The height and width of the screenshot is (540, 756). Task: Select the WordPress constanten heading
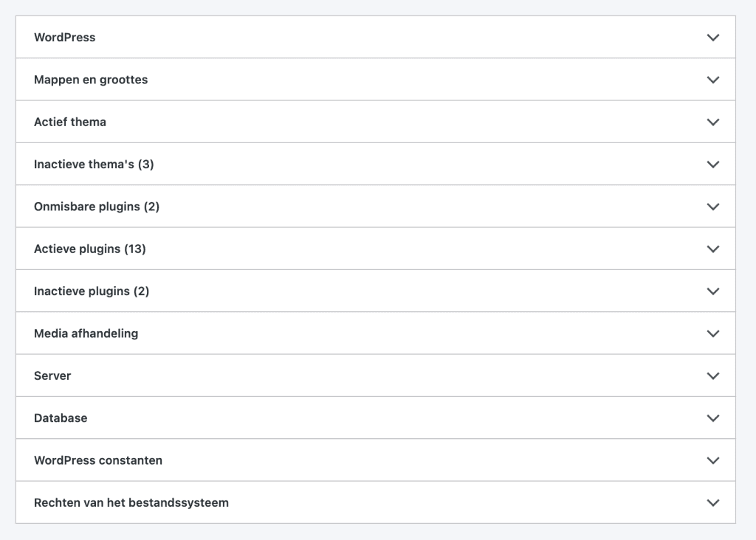pos(98,460)
